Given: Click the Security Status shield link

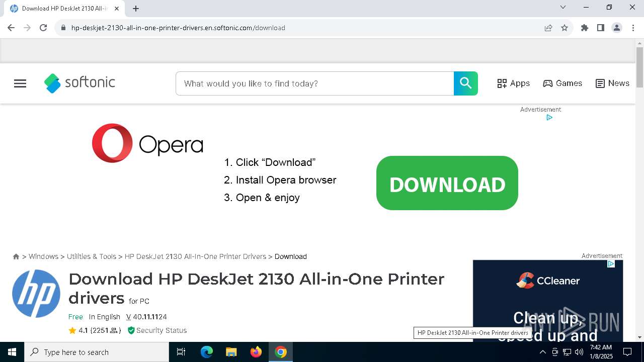Looking at the screenshot, I should (157, 330).
